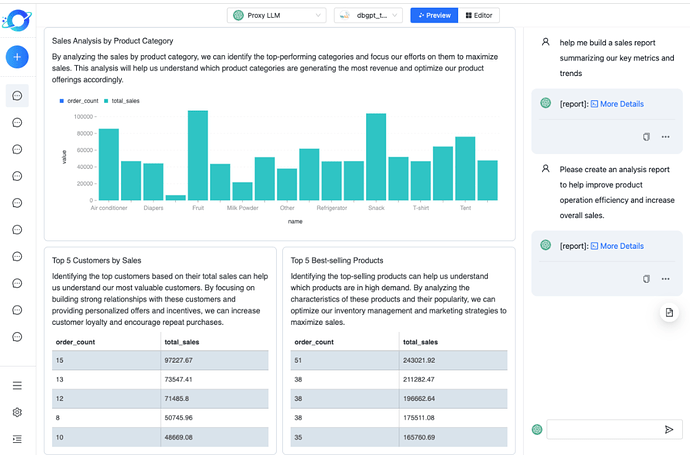690x455 pixels.
Task: Open more options on second report response
Action: pos(666,278)
